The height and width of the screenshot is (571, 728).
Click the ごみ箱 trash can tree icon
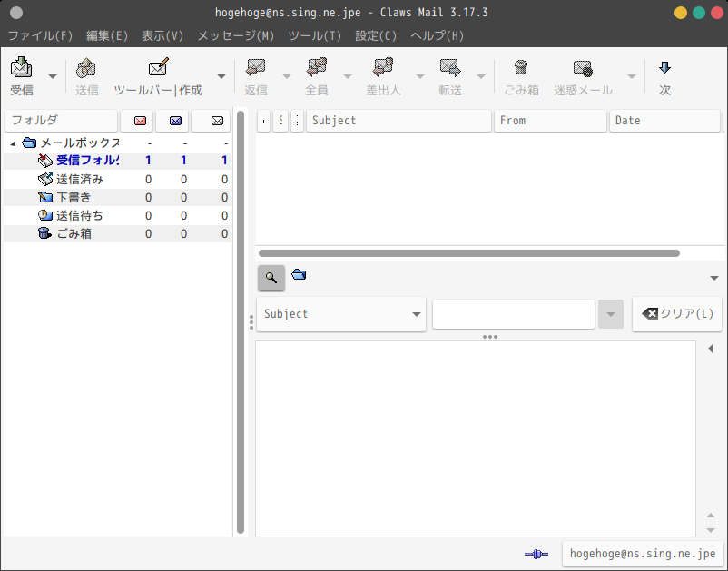[44, 233]
